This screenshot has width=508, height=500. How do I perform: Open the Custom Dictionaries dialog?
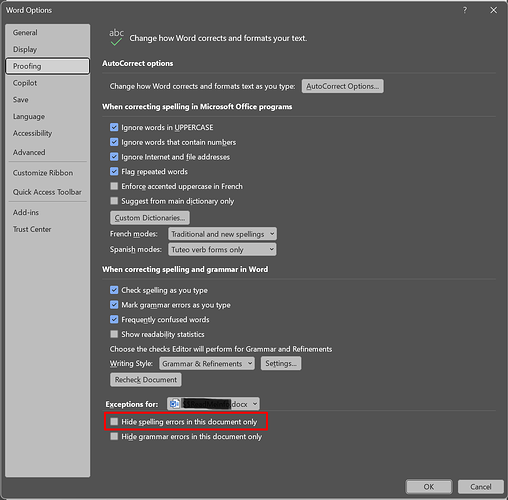point(150,218)
